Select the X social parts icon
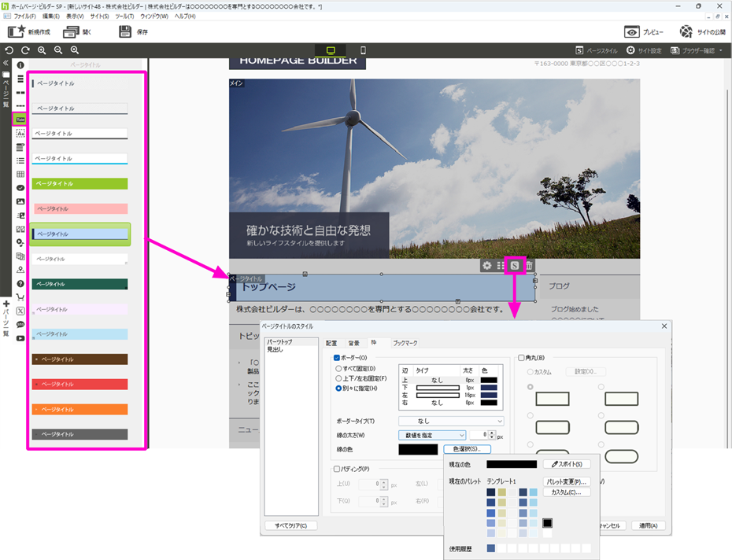Screen dimensions: 732x560 (20, 311)
